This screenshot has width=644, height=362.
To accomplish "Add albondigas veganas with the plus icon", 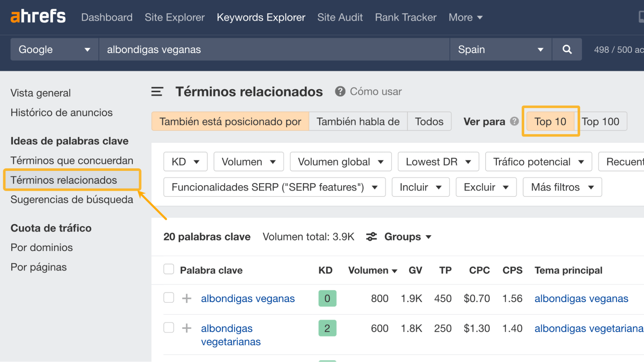I will (186, 298).
